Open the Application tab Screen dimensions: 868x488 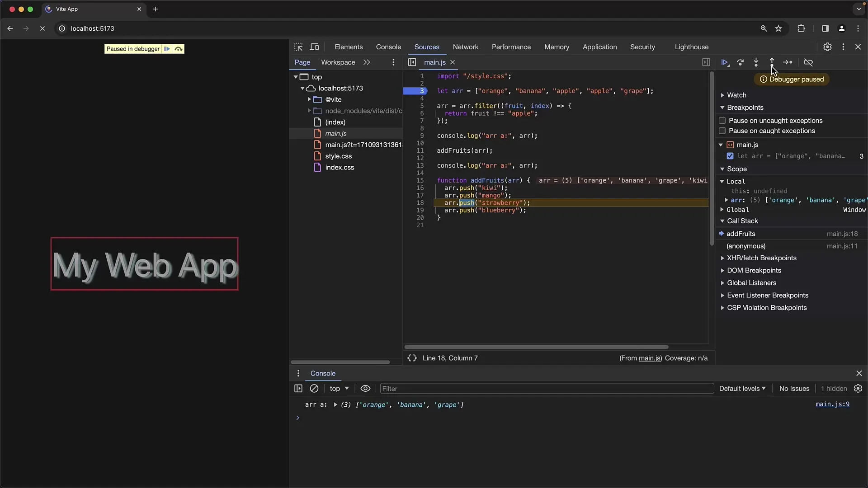tap(599, 47)
